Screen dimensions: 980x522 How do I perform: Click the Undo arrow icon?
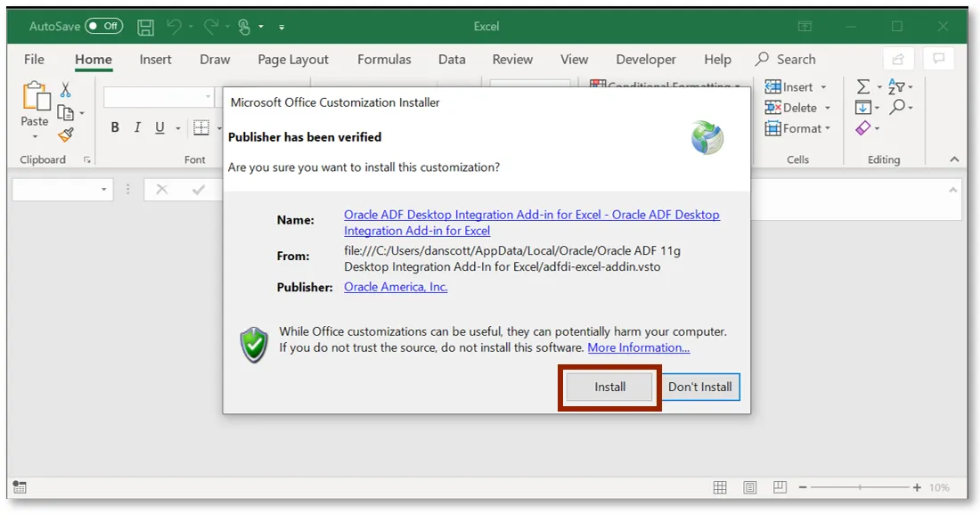pos(175,26)
